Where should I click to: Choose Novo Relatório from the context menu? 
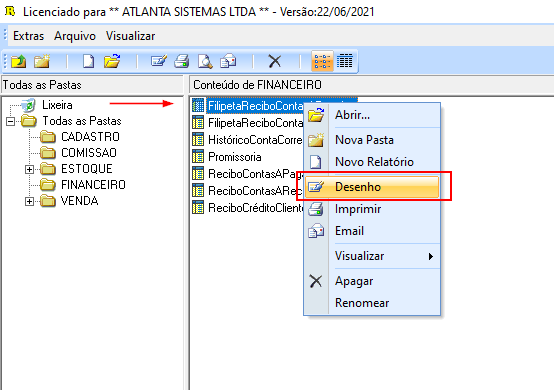pos(372,162)
